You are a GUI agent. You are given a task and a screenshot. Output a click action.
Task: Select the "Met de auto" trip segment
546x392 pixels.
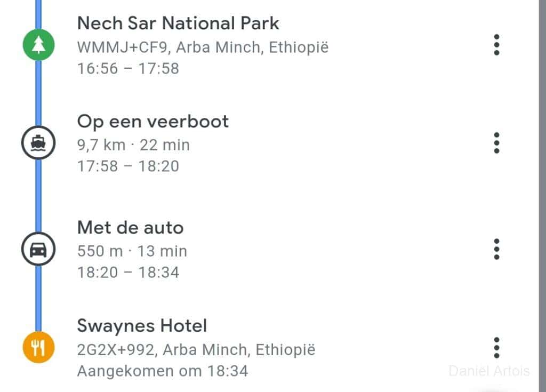coord(130,228)
